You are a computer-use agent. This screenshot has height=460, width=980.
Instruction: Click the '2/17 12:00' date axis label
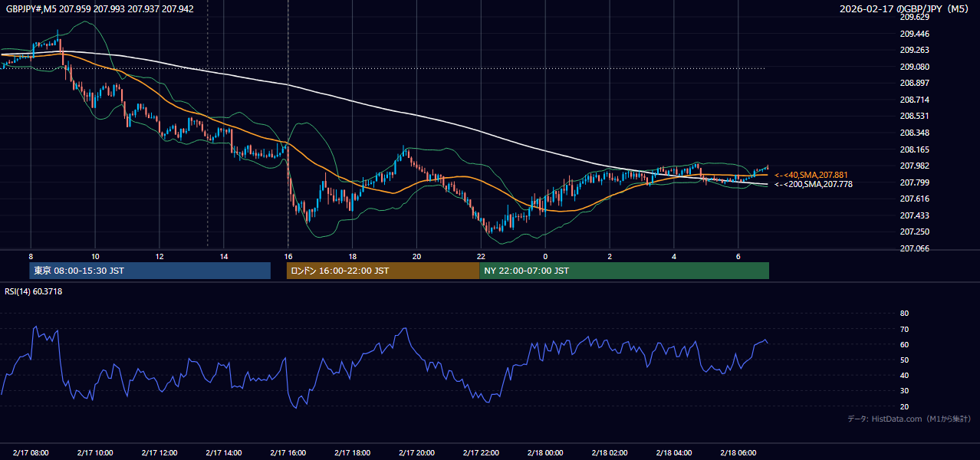[x=159, y=452]
